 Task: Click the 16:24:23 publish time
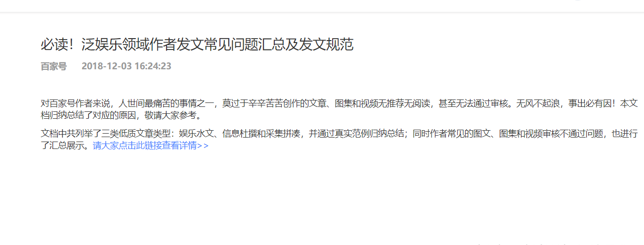[153, 66]
